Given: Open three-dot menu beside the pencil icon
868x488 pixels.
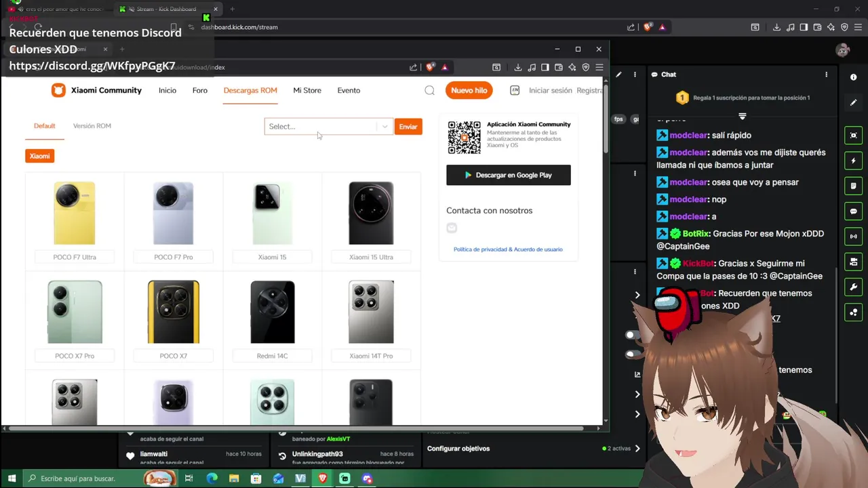Looking at the screenshot, I should pos(635,75).
